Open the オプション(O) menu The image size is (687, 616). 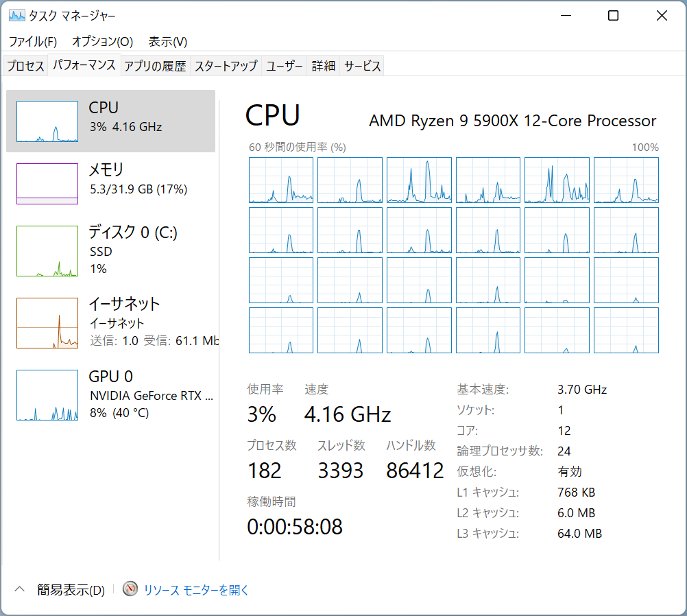coord(102,42)
